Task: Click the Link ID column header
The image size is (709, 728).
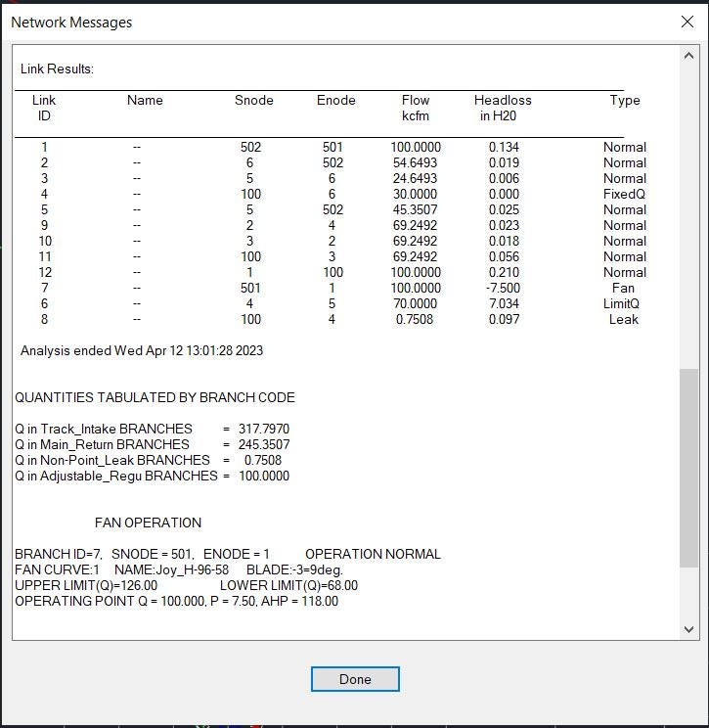Action: 44,108
